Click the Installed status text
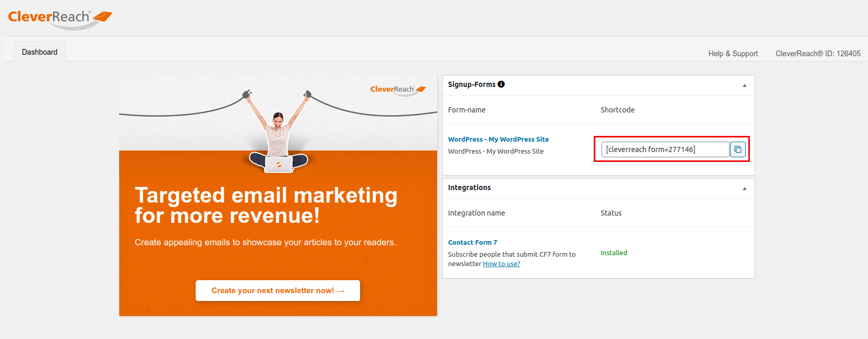This screenshot has height=339, width=868. (x=614, y=253)
